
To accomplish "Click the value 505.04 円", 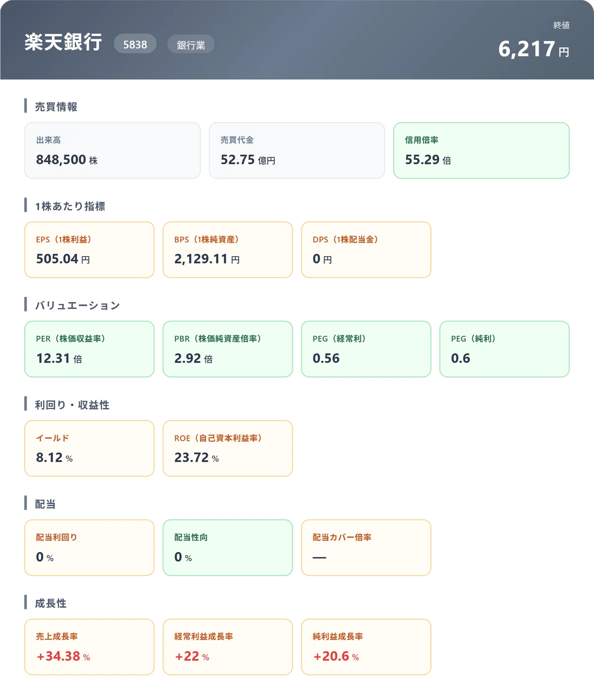I will [x=63, y=259].
